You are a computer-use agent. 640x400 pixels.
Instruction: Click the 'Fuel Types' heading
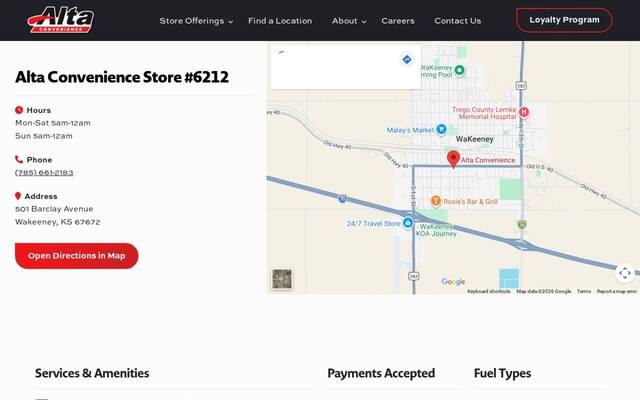(502, 373)
